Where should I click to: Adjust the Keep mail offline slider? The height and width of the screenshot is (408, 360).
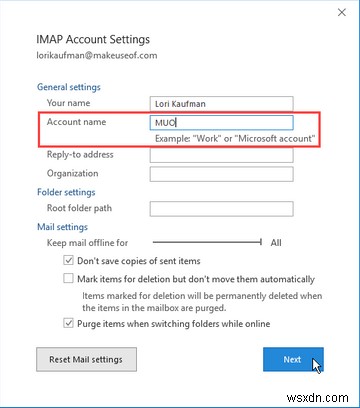coord(207,242)
